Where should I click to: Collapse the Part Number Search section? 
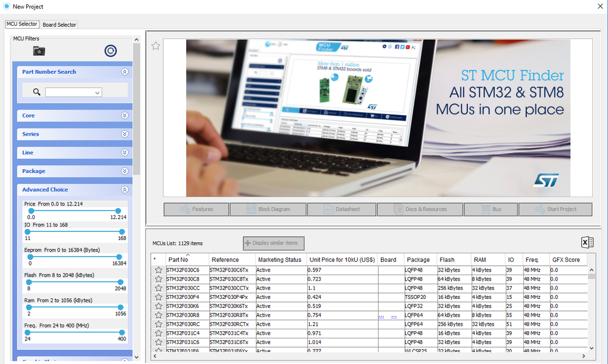[125, 72]
